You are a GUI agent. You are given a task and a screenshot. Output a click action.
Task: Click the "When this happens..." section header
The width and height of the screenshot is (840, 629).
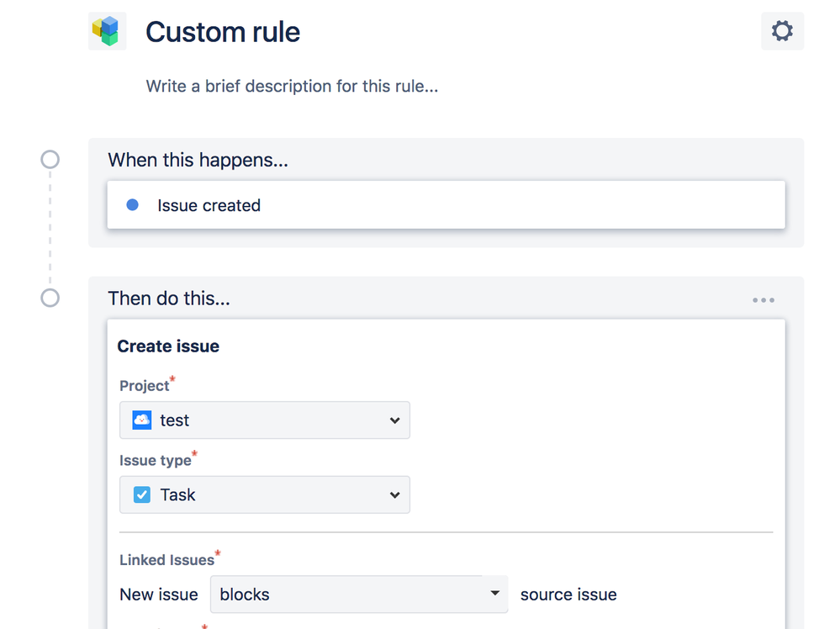coord(198,160)
